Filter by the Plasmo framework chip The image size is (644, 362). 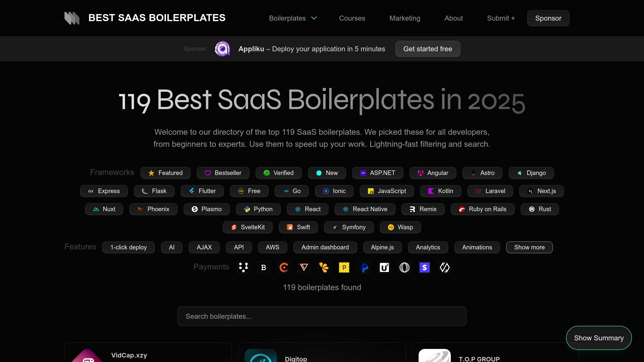[x=207, y=209]
